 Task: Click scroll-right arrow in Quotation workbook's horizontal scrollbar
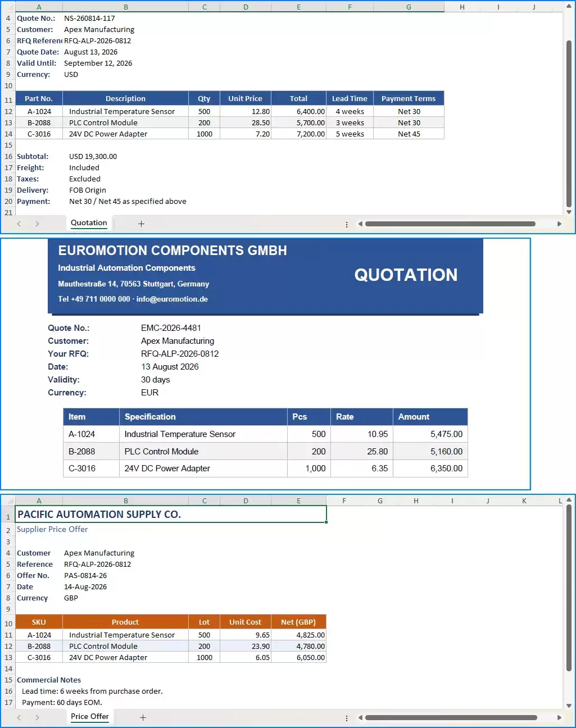559,224
